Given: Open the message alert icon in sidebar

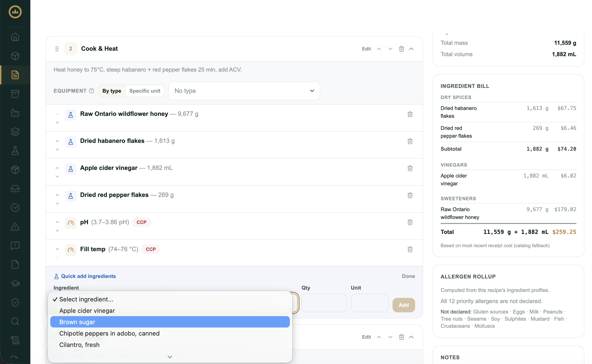Looking at the screenshot, I should coord(15,246).
